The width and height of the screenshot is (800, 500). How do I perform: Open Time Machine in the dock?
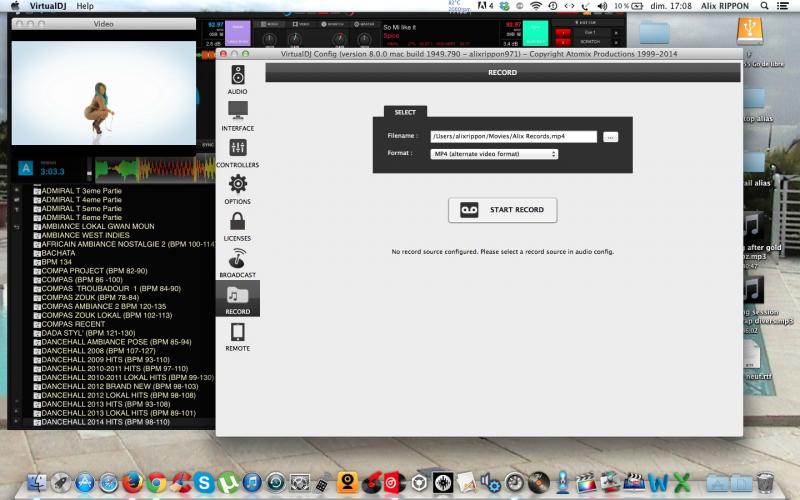click(x=276, y=482)
